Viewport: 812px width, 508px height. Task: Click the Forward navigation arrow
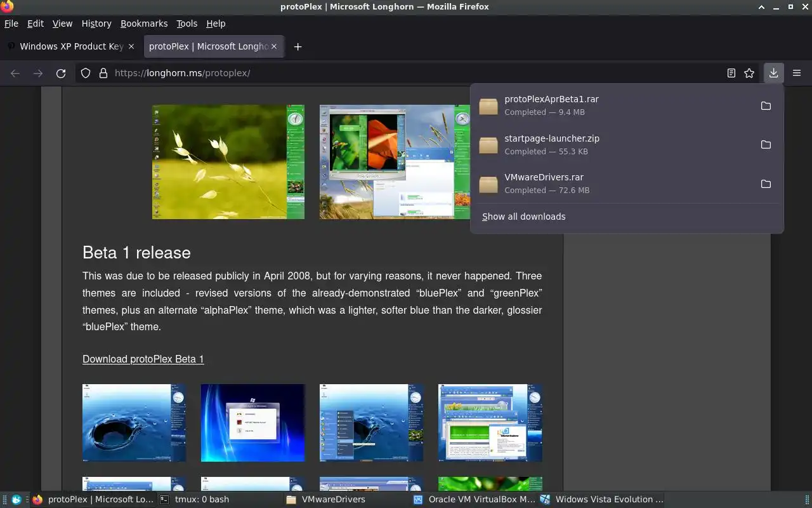click(38, 73)
